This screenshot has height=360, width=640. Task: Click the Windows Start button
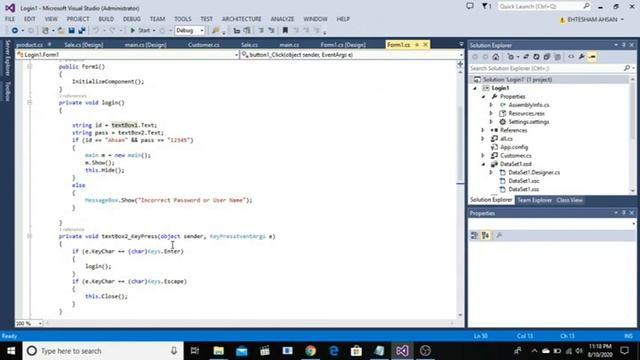(11, 351)
